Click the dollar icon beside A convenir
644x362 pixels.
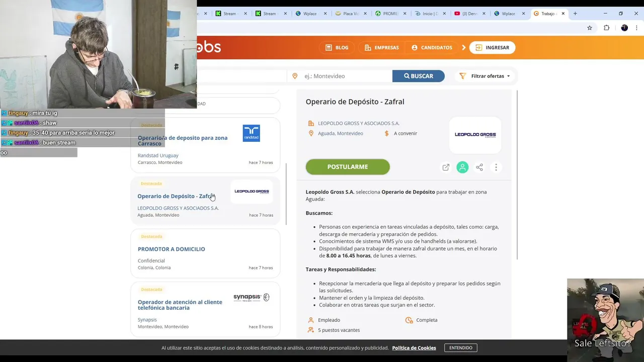coord(386,133)
